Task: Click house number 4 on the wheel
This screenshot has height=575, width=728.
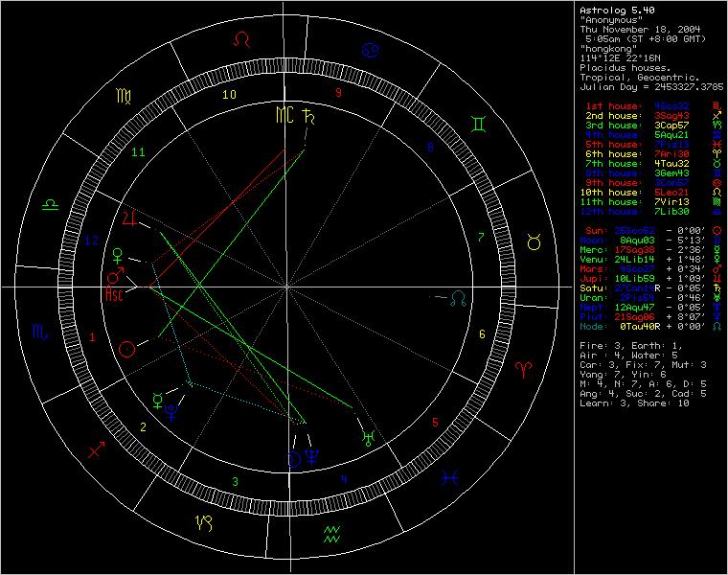Action: (x=344, y=479)
